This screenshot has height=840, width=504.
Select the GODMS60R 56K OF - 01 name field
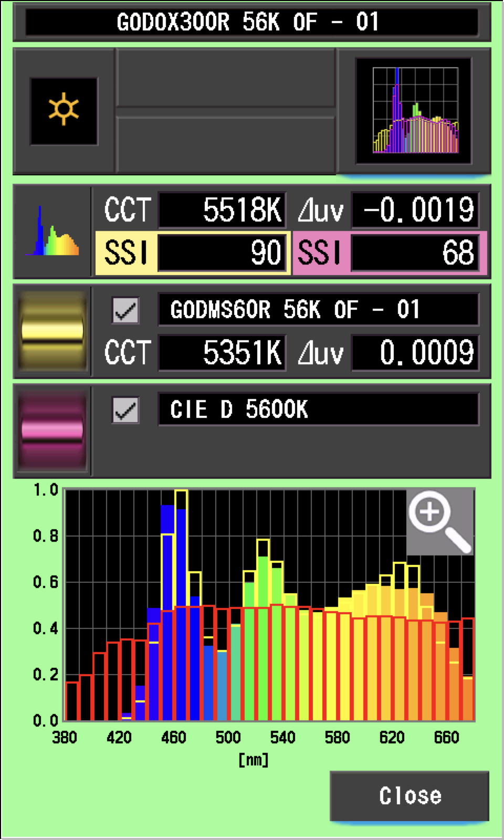click(x=318, y=310)
